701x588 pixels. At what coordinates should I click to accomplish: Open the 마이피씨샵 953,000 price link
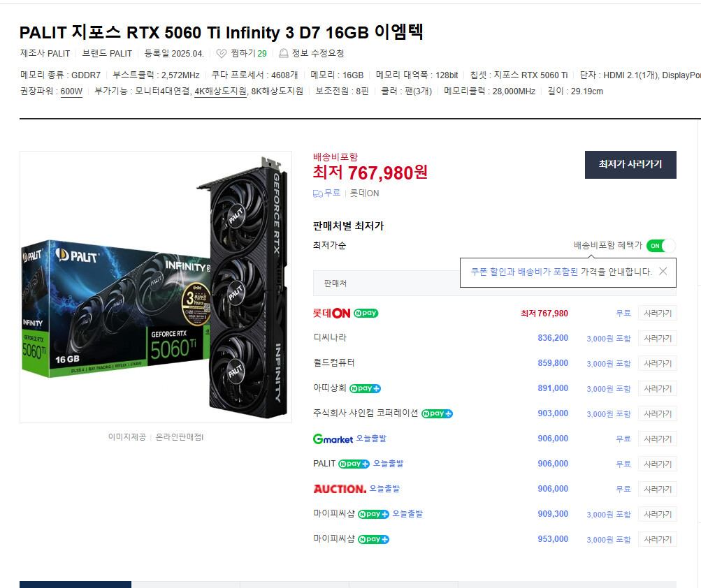(553, 539)
